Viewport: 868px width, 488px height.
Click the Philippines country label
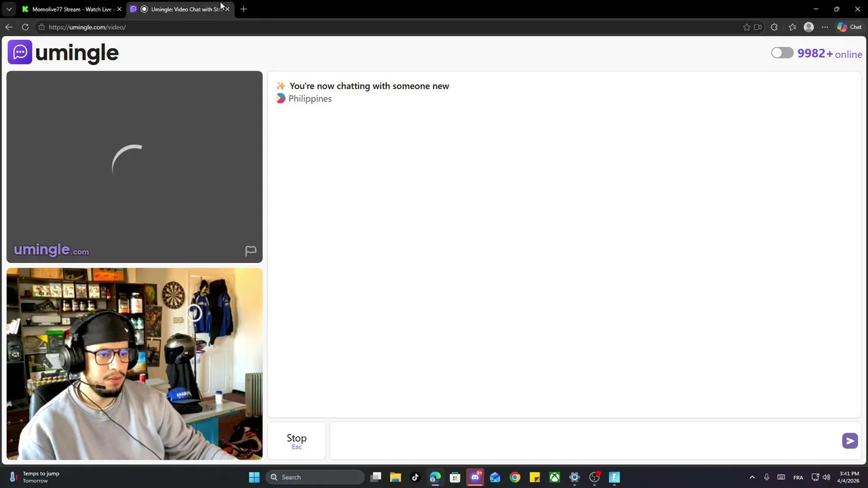click(x=310, y=99)
